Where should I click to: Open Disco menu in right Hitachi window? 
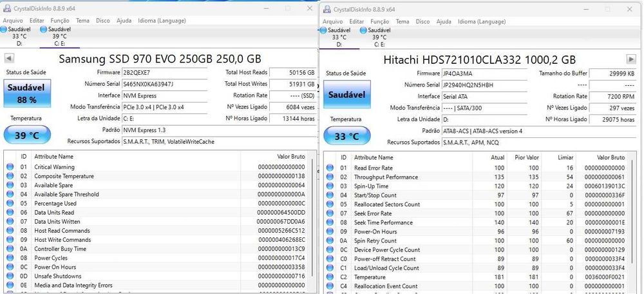[423, 21]
